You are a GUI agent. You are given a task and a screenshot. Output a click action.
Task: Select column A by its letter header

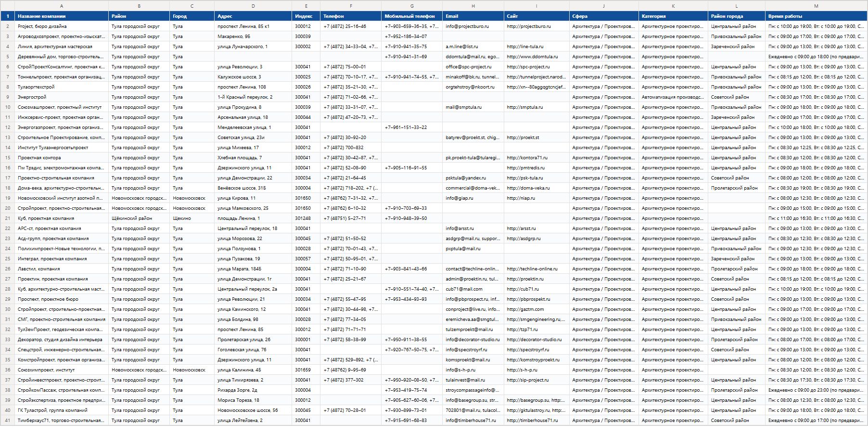(x=62, y=6)
